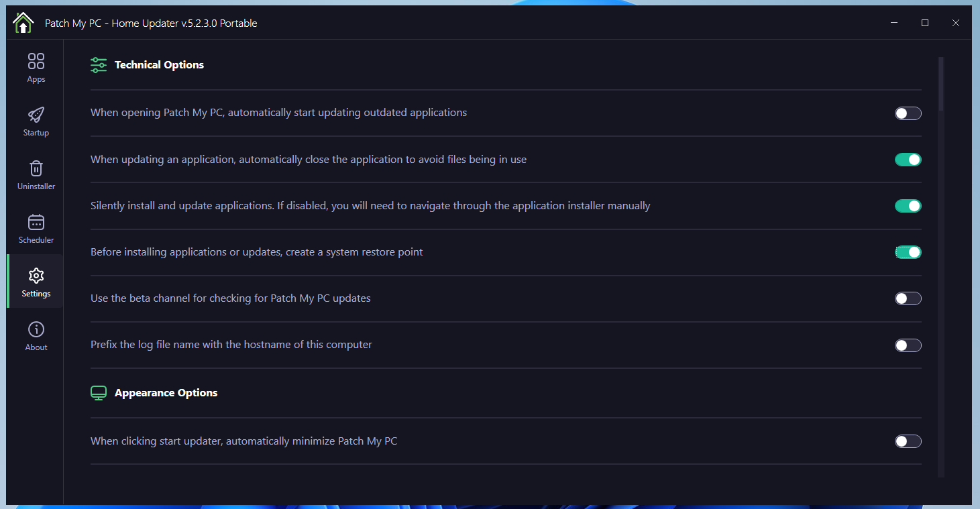
Task: Maximize the Patch My PC window
Action: click(x=925, y=23)
